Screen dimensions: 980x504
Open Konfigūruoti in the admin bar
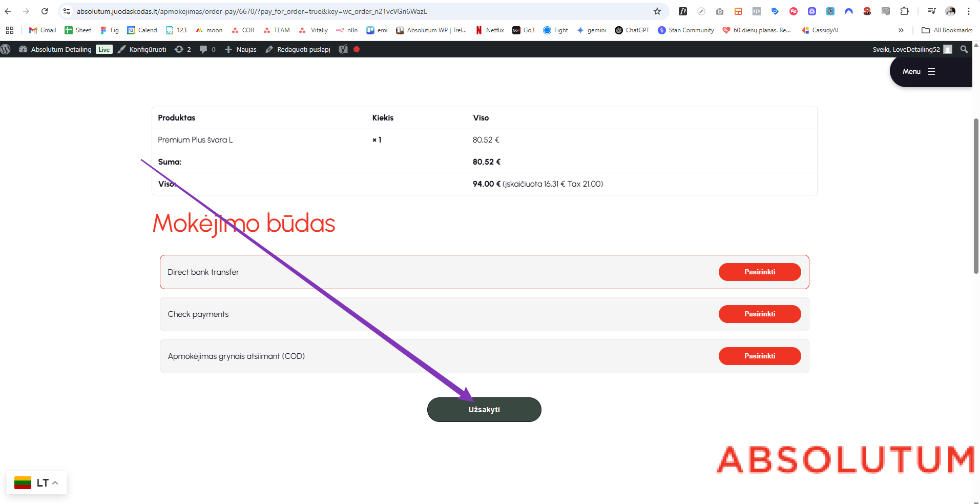(x=142, y=49)
